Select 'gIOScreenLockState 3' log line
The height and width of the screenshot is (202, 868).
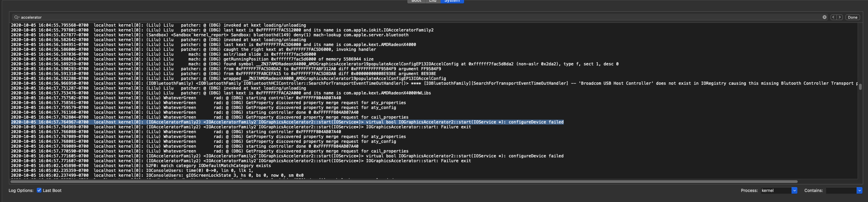pos(157,175)
